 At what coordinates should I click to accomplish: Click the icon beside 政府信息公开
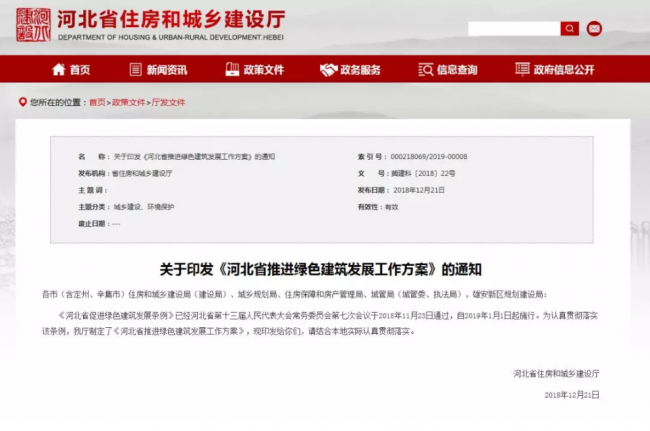click(x=522, y=69)
